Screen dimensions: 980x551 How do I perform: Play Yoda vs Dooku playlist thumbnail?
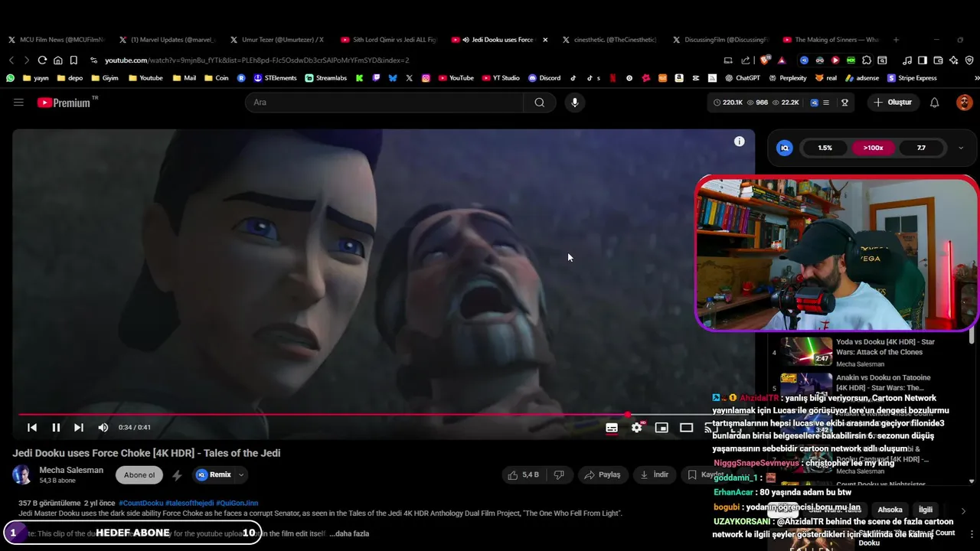(806, 351)
